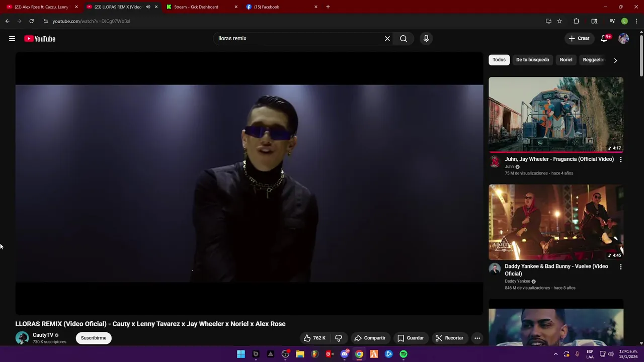
Task: Open Chrome three-dot menu
Action: (636, 21)
